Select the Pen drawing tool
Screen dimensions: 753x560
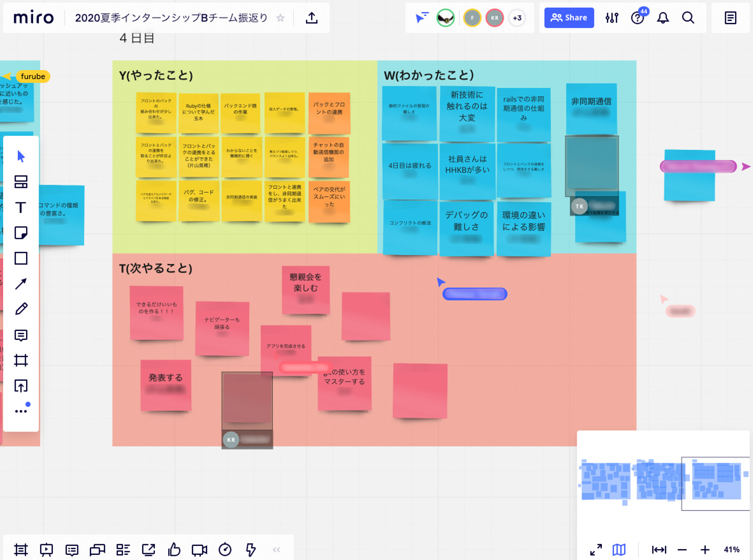(21, 309)
